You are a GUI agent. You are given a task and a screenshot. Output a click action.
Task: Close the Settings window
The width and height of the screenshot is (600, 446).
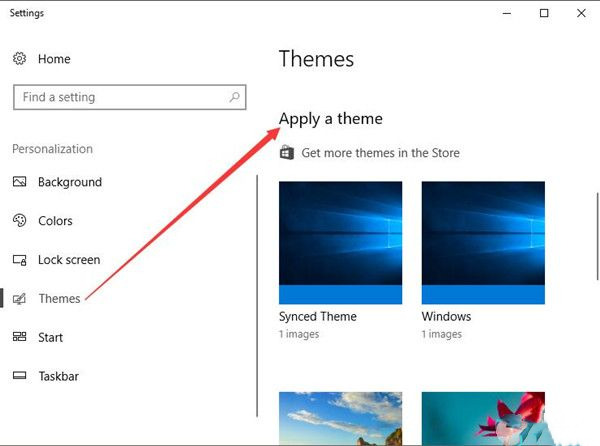point(581,13)
